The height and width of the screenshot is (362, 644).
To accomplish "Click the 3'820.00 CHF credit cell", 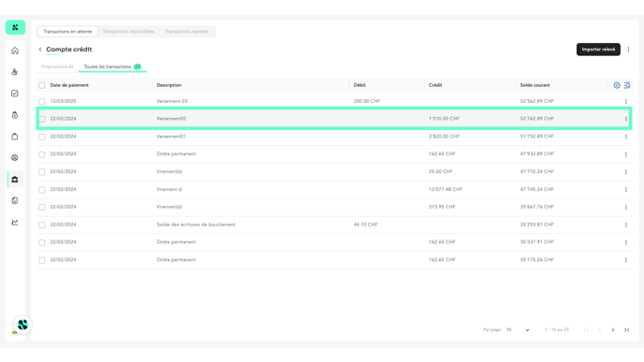I will [444, 137].
